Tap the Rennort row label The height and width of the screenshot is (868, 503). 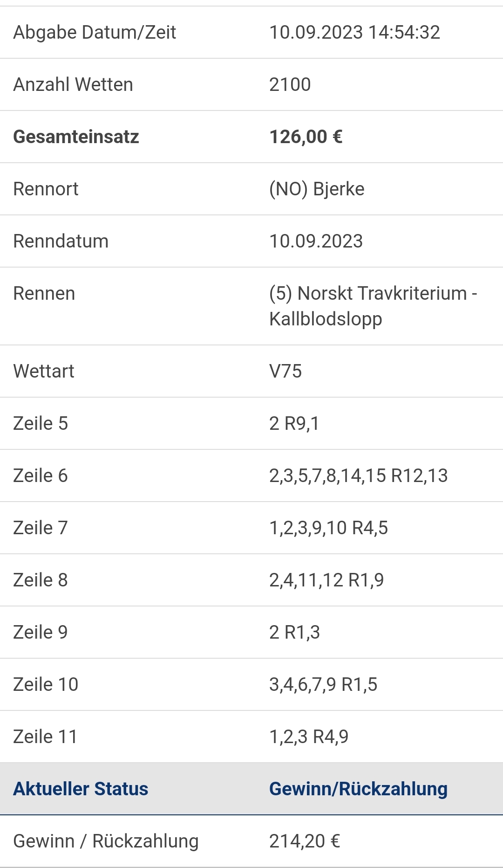(46, 189)
